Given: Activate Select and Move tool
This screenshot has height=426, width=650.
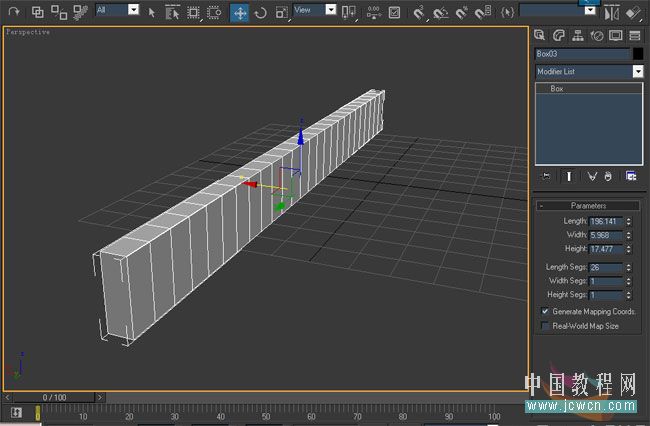Looking at the screenshot, I should (x=240, y=13).
